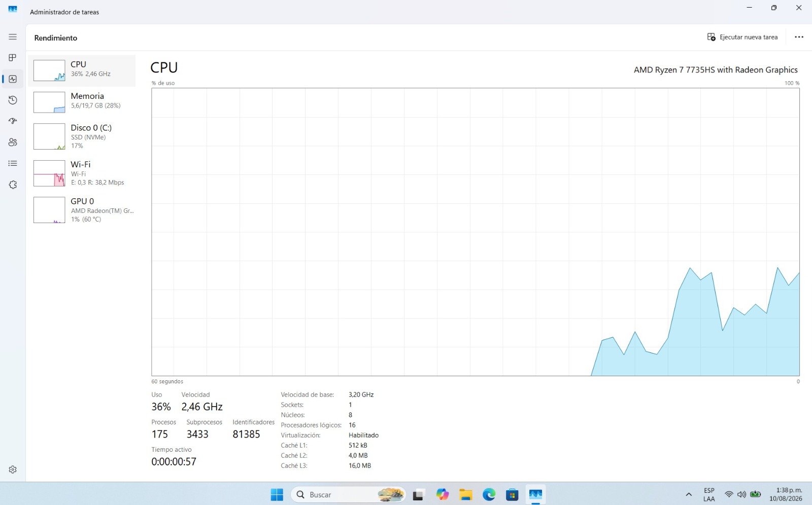Click the process count 175
This screenshot has width=812, height=505.
(159, 434)
